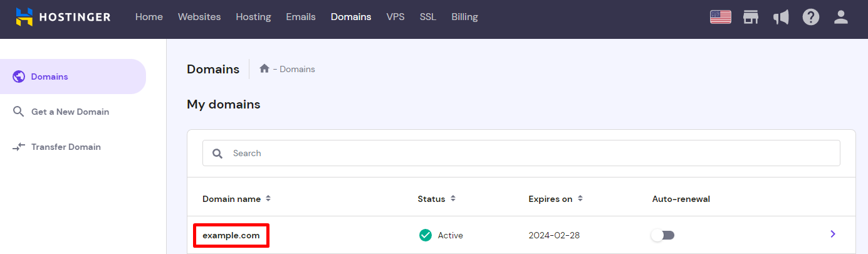Click the green Active status checkmark
Image resolution: width=868 pixels, height=254 pixels.
pos(426,235)
